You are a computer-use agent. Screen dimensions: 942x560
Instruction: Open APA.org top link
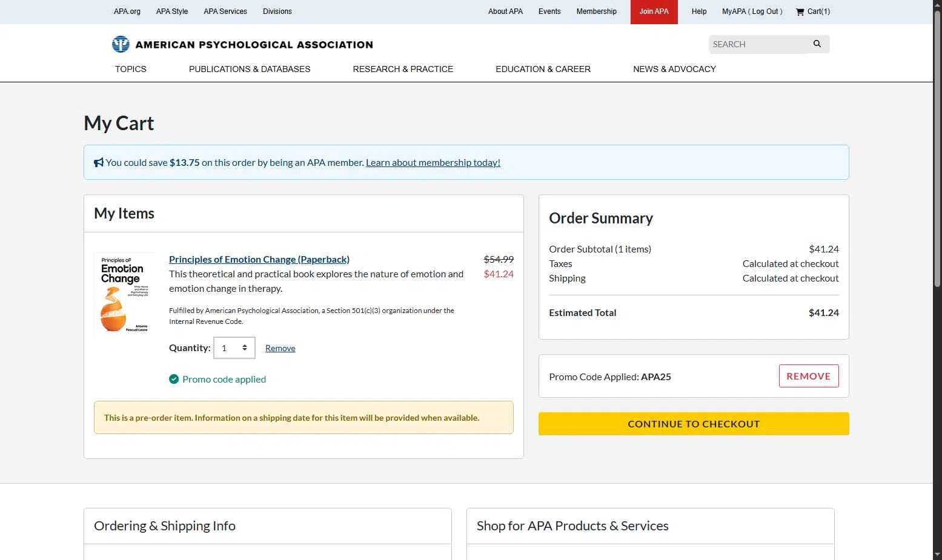[x=127, y=12]
